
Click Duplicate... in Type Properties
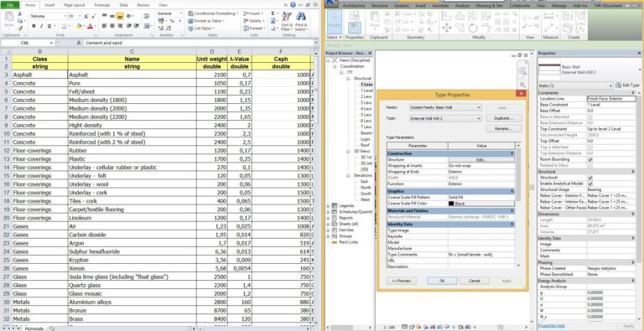[x=503, y=118]
